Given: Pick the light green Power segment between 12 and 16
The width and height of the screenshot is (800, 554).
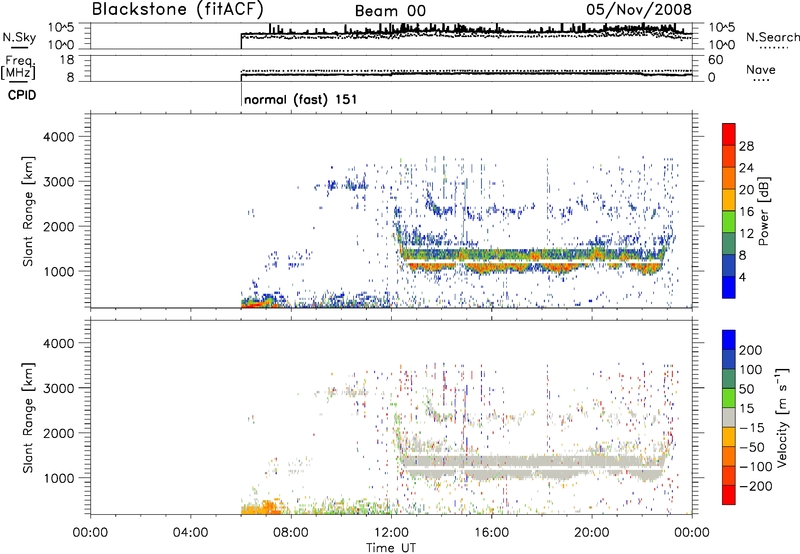Looking at the screenshot, I should 729,221.
